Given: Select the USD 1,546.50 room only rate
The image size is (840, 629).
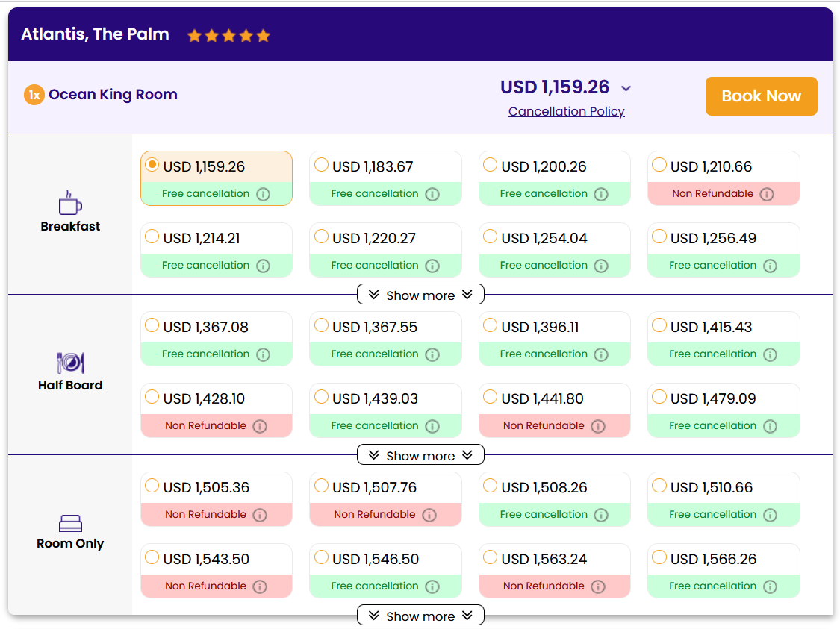Looking at the screenshot, I should click(322, 557).
